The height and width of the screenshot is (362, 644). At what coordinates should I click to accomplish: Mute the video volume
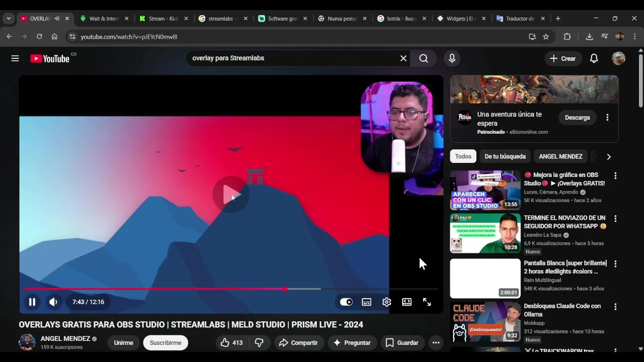click(53, 302)
